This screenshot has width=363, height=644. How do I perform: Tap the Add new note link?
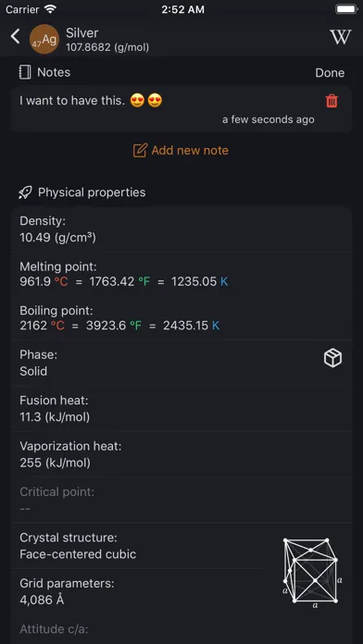pos(181,150)
